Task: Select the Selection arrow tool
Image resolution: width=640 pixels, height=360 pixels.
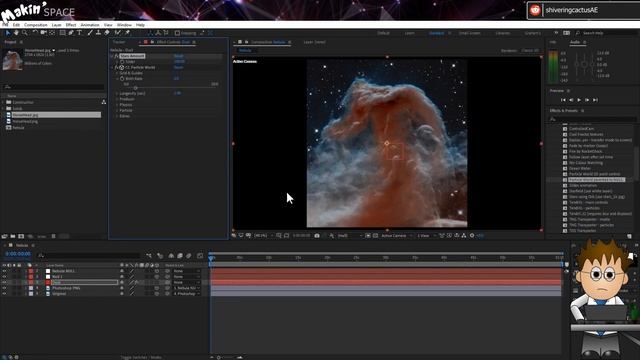Action: click(x=8, y=33)
